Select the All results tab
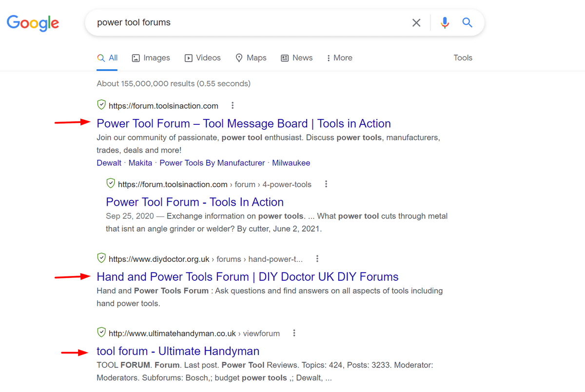This screenshot has width=585, height=392. click(x=107, y=58)
